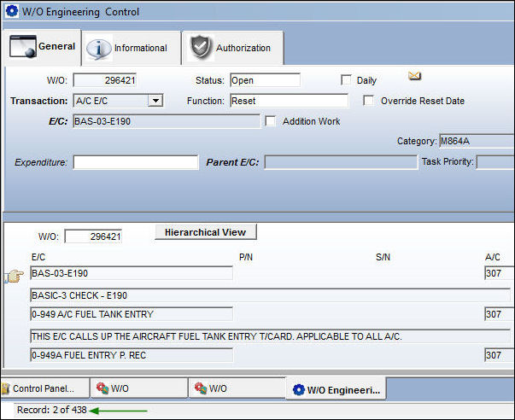Click the Hierarchical View button
The width and height of the screenshot is (515, 420).
click(206, 232)
